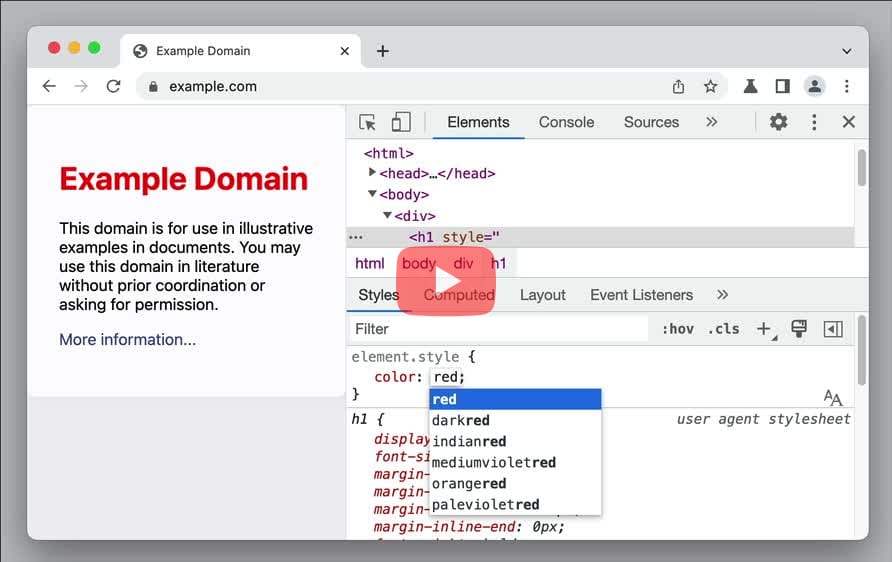Image resolution: width=892 pixels, height=562 pixels.
Task: Reload the example.com page
Action: point(113,86)
